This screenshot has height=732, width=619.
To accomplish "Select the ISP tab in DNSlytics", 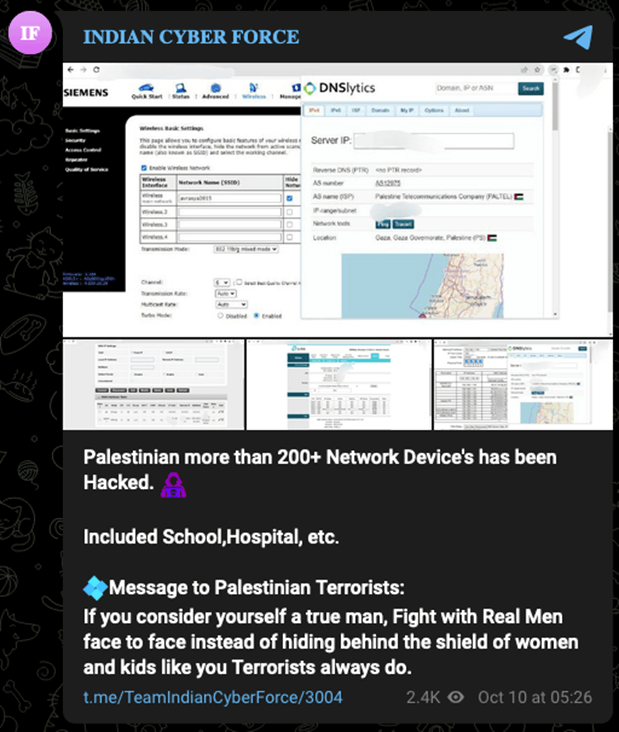I will coord(356,110).
